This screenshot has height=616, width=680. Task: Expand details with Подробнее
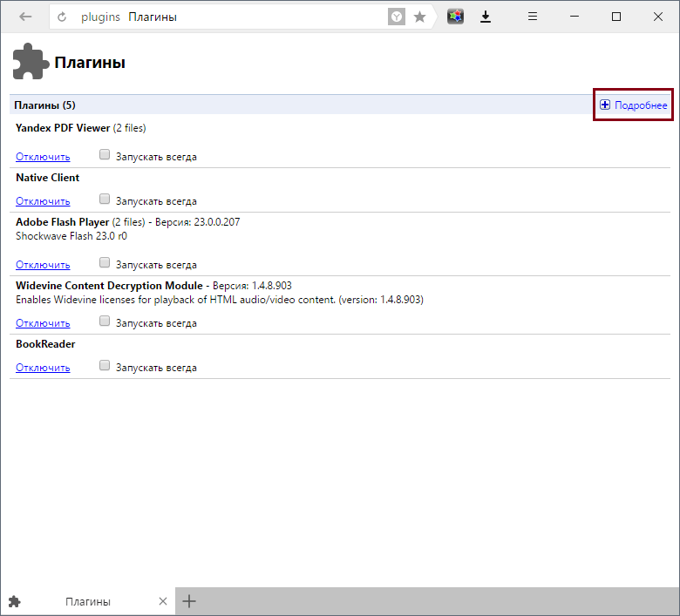click(634, 105)
